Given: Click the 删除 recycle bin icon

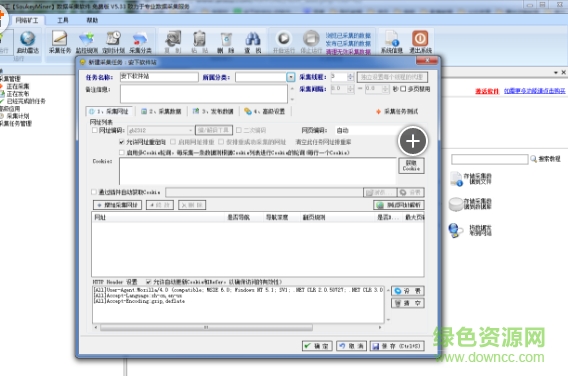Looking at the screenshot, I should 226,38.
